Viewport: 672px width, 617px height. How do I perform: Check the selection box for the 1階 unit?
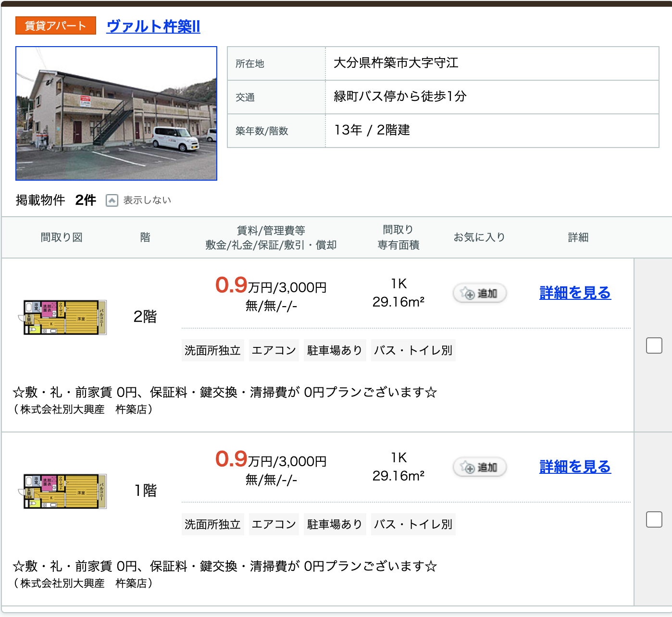coord(654,519)
